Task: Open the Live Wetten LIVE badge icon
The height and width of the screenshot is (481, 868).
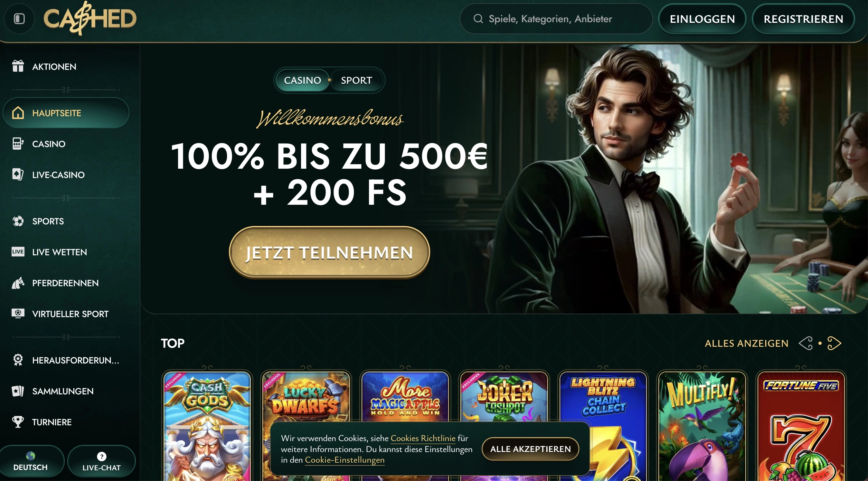Action: 18,252
